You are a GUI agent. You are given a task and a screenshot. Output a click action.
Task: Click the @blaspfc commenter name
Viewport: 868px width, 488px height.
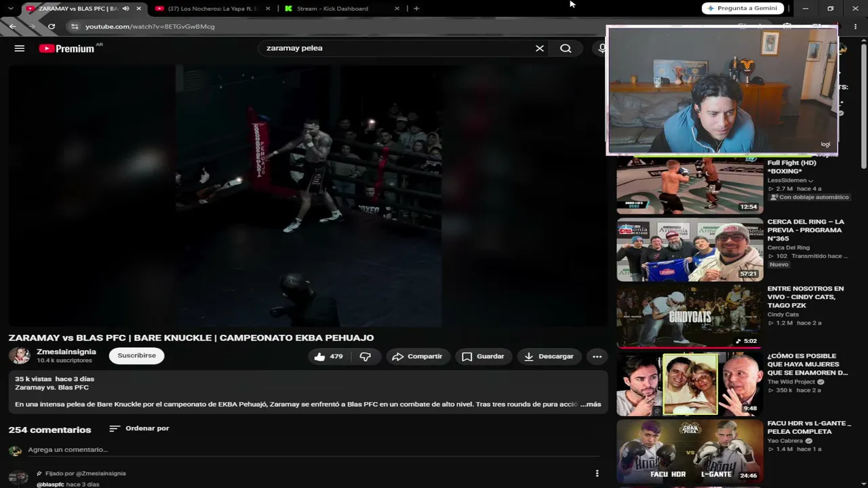(50, 485)
